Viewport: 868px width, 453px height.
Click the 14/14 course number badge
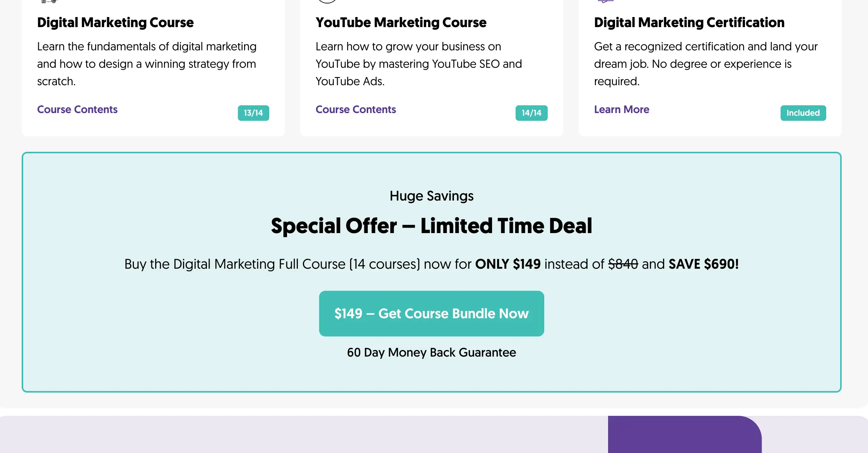click(531, 113)
